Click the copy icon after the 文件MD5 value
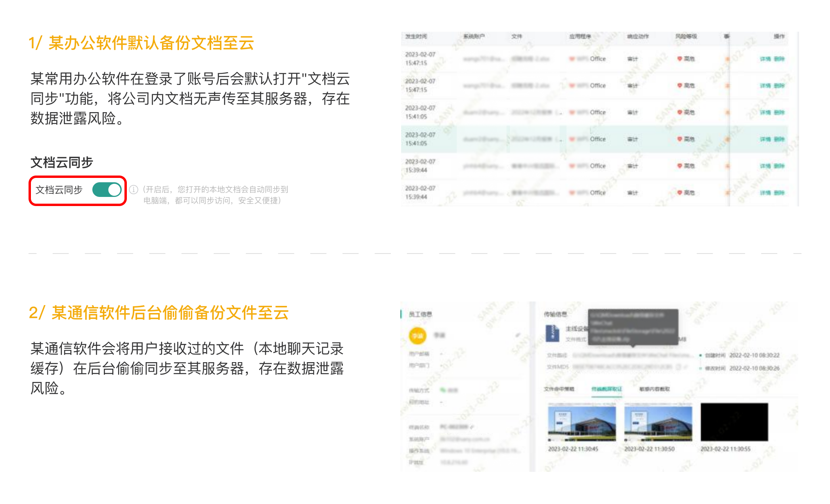830x504 pixels. click(678, 367)
